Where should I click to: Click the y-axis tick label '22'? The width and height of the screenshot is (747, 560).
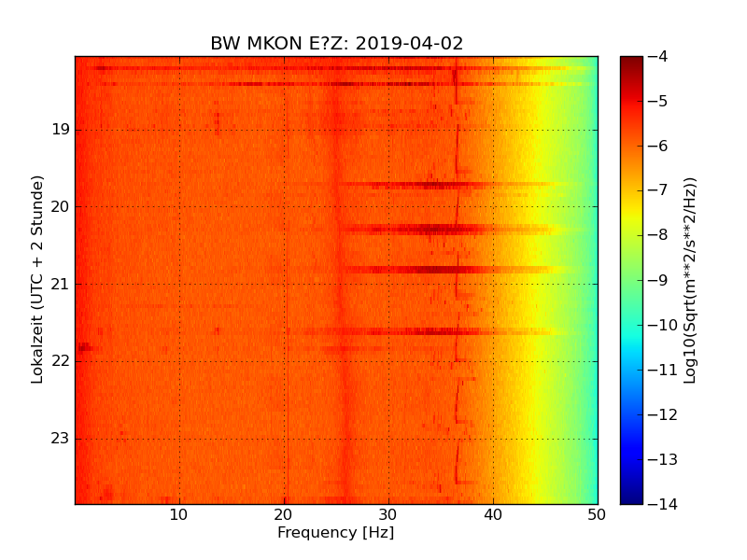pos(61,361)
